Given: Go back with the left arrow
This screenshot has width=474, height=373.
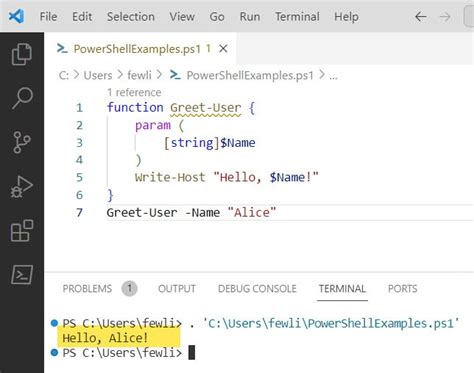Looking at the screenshot, I should pyautogui.click(x=421, y=16).
